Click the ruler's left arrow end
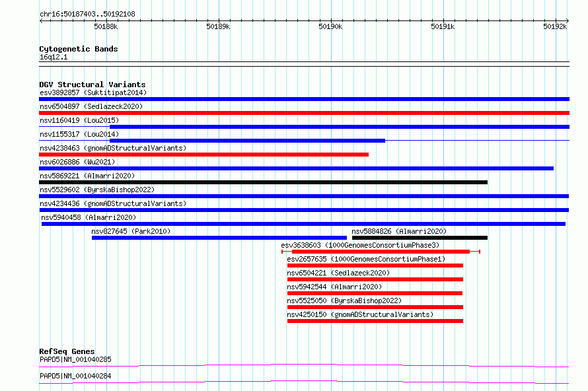Screen dimensions: 588x391 [x=41, y=20]
